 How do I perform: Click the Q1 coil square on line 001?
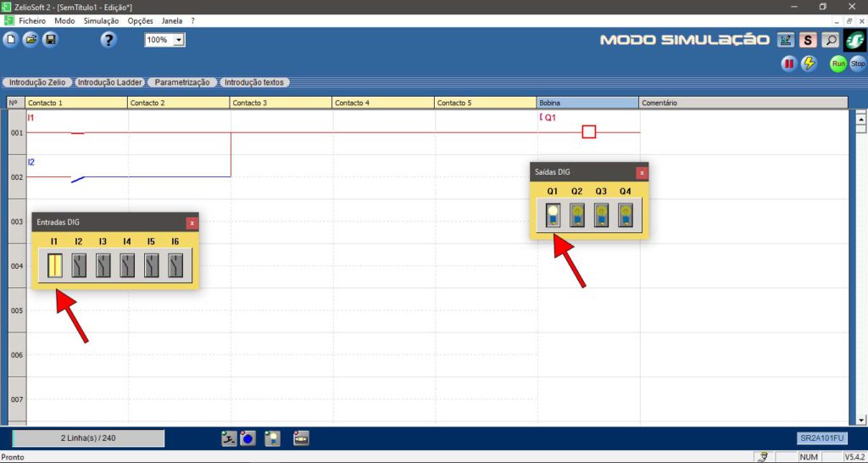589,132
